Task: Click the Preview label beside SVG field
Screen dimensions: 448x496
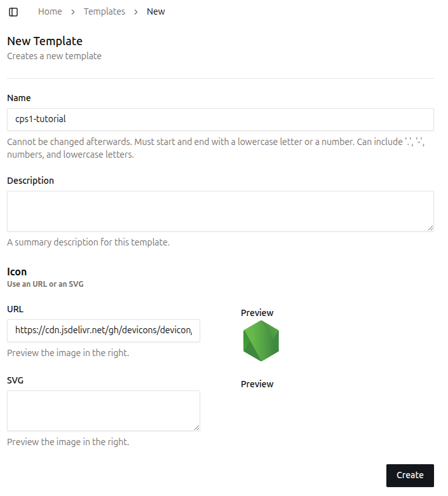Action: pos(257,384)
